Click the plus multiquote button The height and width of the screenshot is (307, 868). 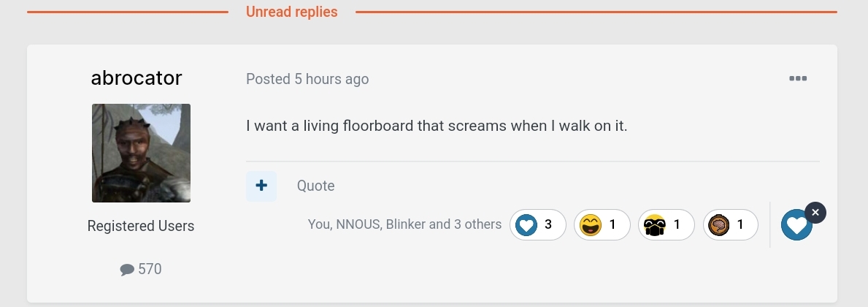click(261, 186)
